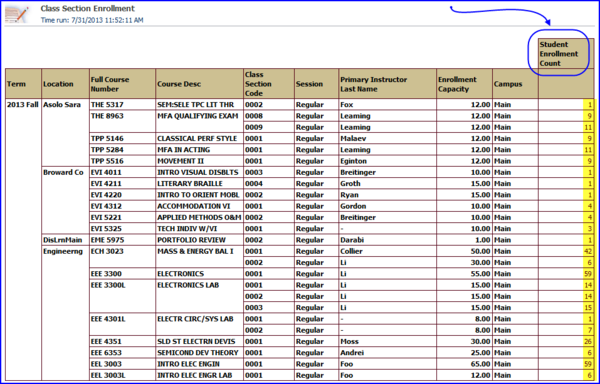600x384 pixels.
Task: Select course number TPP 5146
Action: (107, 138)
